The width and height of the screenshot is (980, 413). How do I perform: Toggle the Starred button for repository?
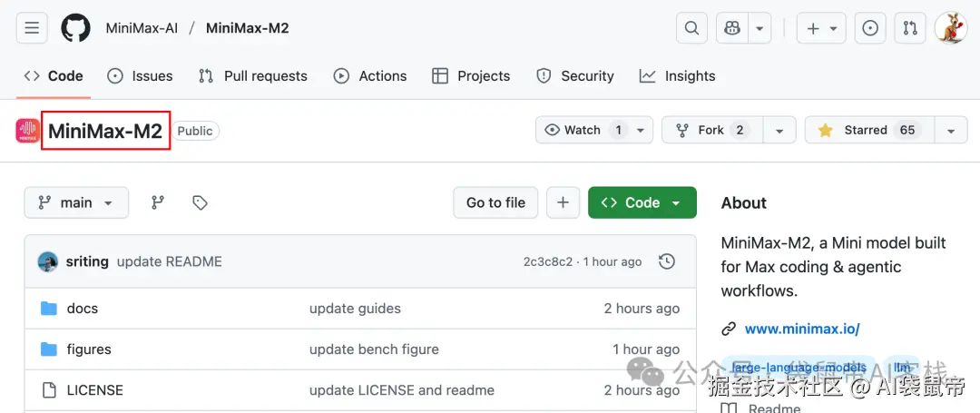pos(869,130)
